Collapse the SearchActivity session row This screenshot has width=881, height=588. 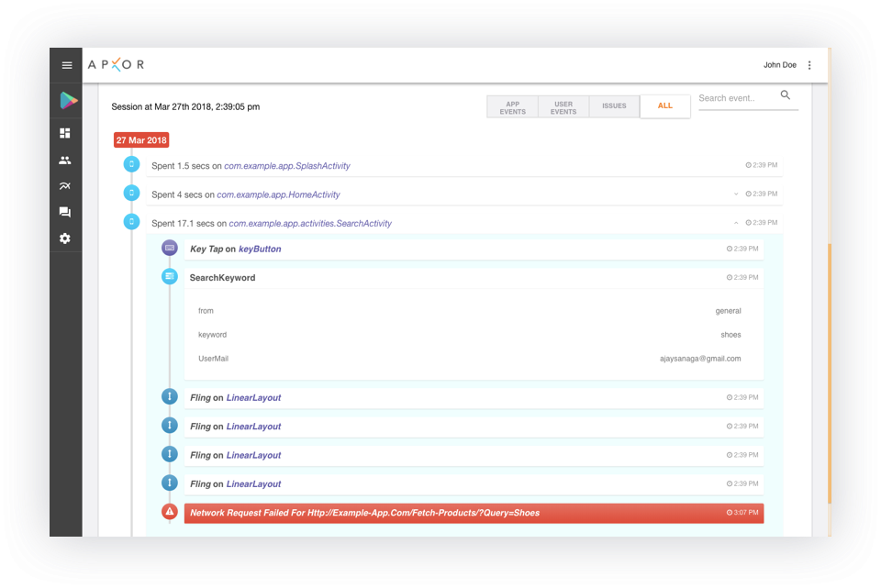point(736,223)
